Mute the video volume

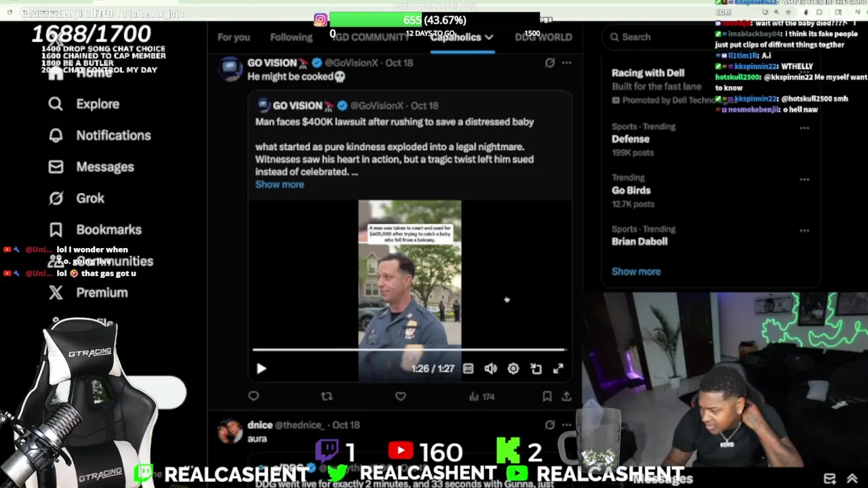(x=490, y=369)
